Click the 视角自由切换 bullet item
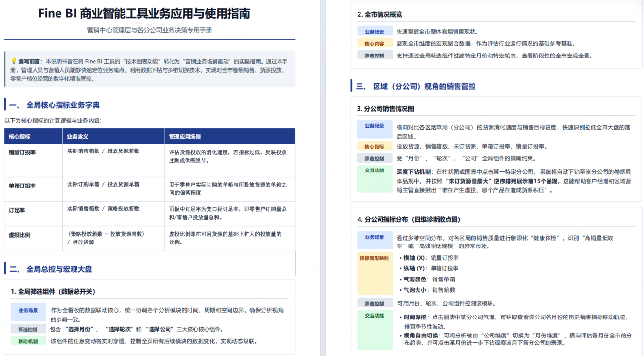 514,339
